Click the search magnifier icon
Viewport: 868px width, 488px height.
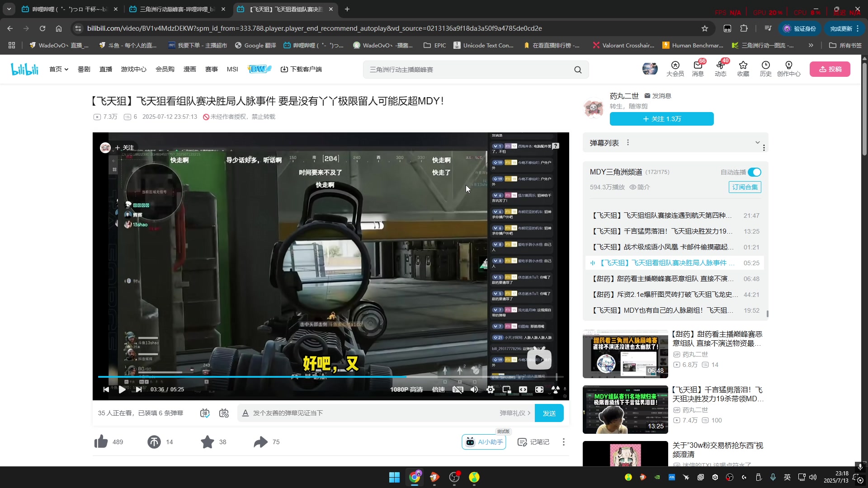(578, 70)
